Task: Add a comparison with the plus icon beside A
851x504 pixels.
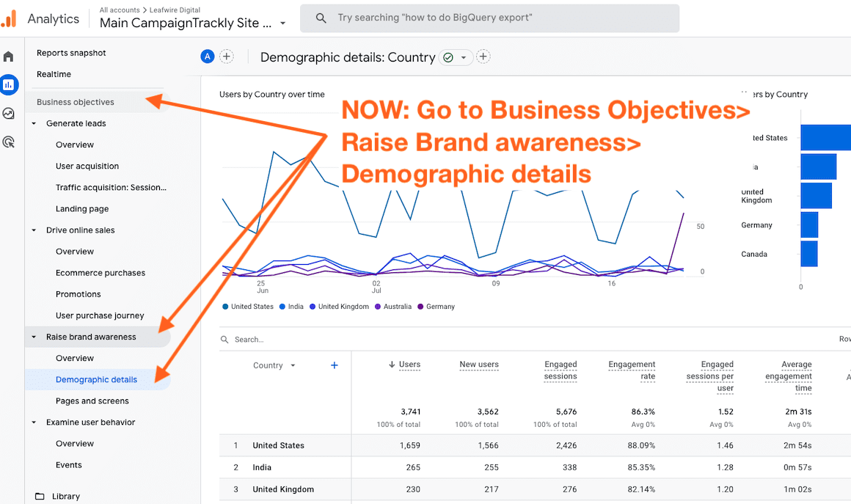Action: click(x=227, y=56)
